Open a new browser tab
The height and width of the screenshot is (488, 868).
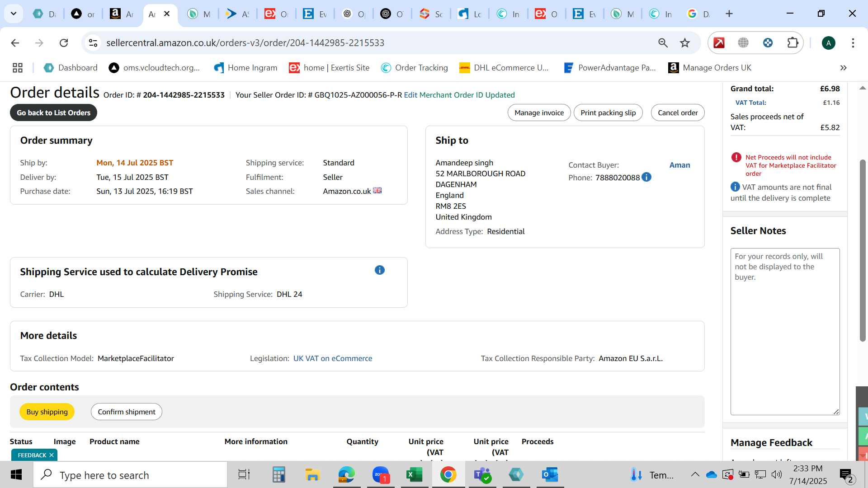(729, 14)
